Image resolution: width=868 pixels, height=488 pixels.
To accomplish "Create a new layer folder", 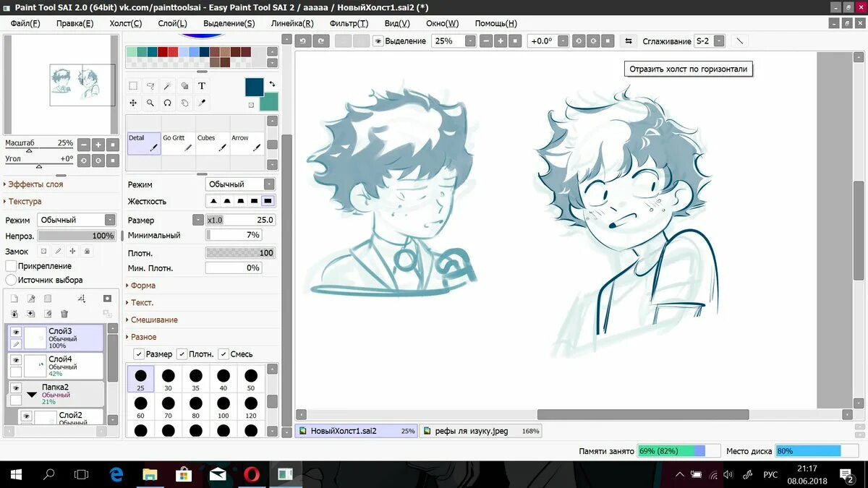I will [48, 299].
